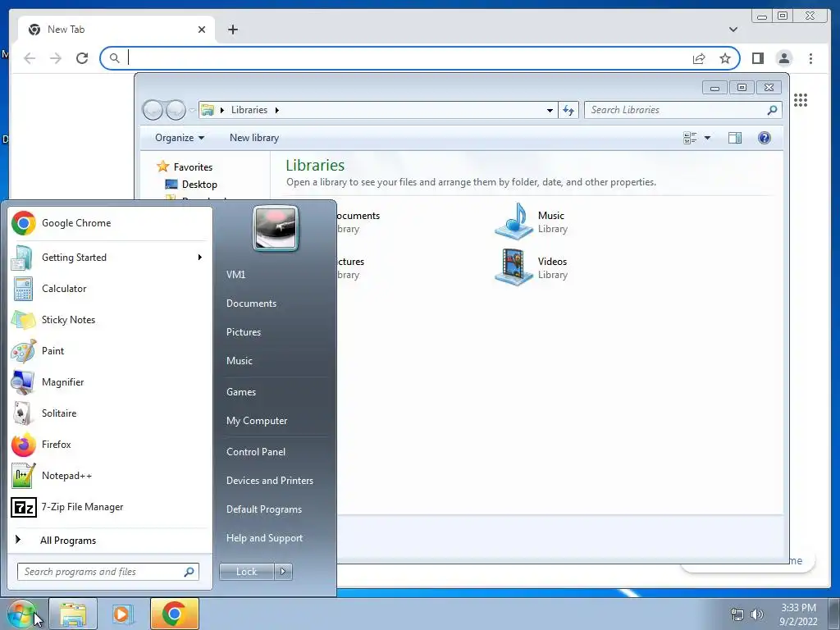Click Chrome icon on taskbar
This screenshot has height=630, width=840.
[x=175, y=614]
